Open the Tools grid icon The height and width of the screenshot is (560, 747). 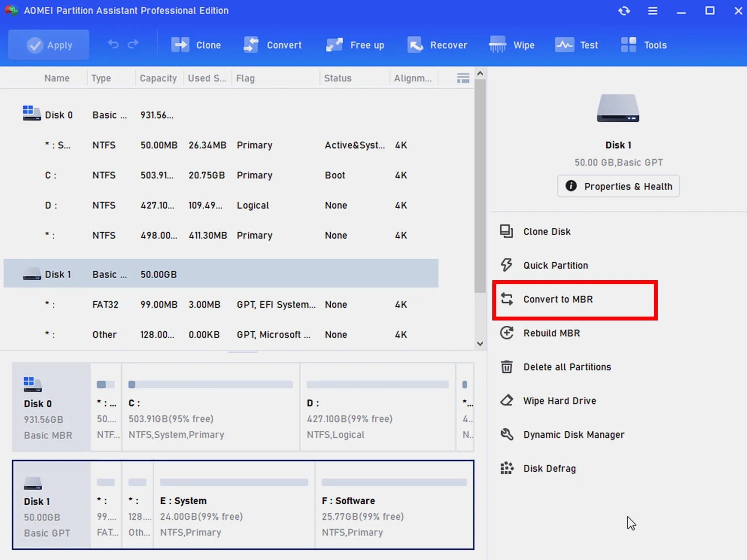point(629,45)
